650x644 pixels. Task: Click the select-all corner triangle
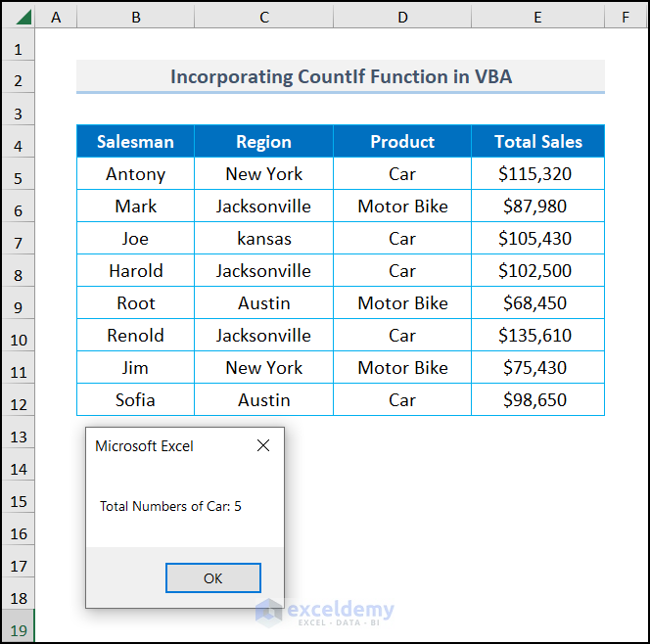coord(22,17)
